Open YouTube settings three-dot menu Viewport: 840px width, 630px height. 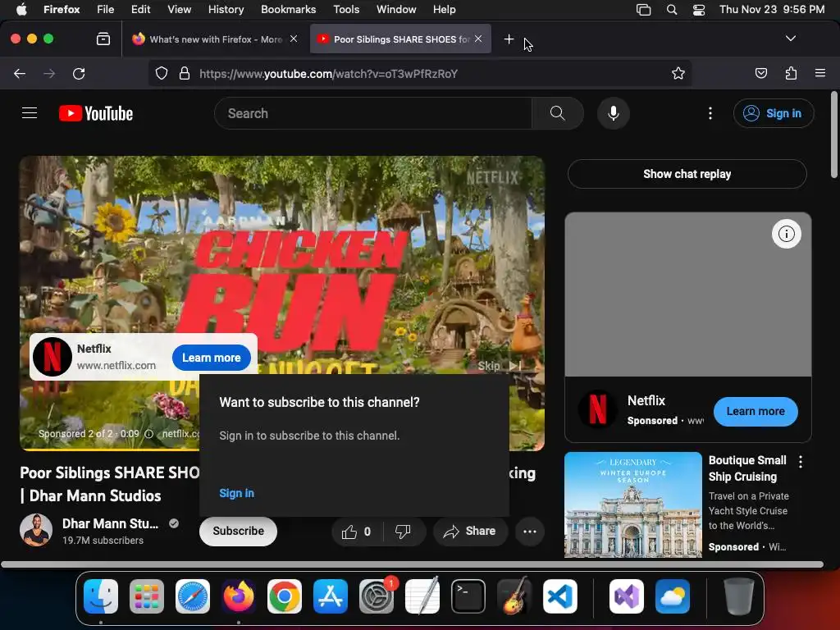[710, 113]
